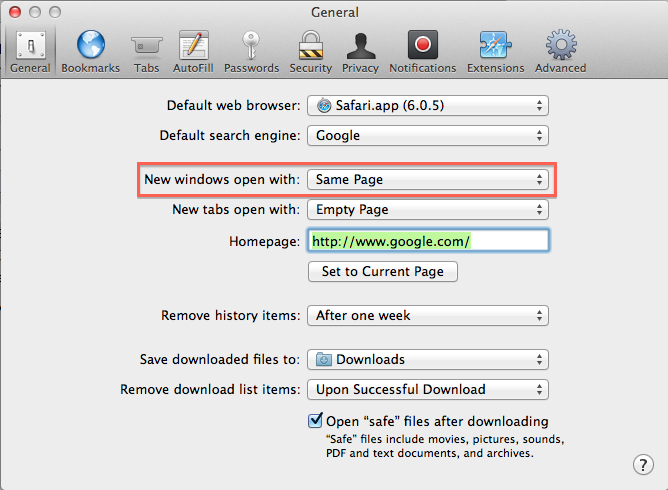Open the Privacy silhouette icon pane
The width and height of the screenshot is (668, 490).
(x=360, y=52)
